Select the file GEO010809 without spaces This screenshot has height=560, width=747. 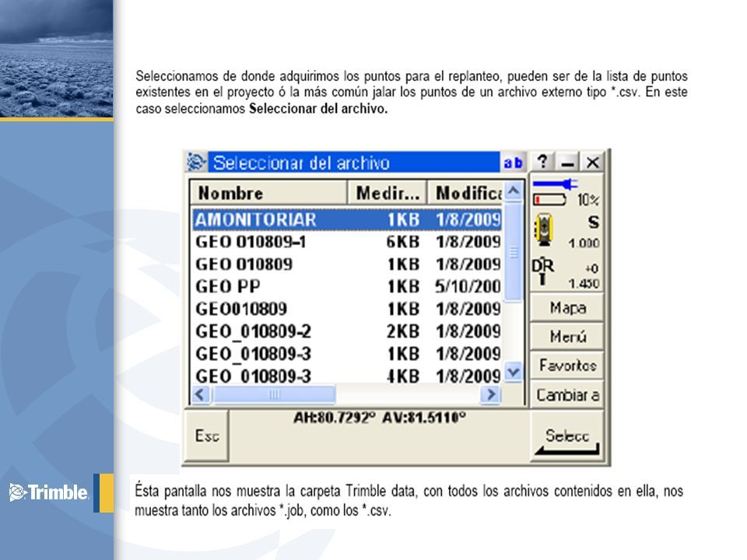point(347,309)
